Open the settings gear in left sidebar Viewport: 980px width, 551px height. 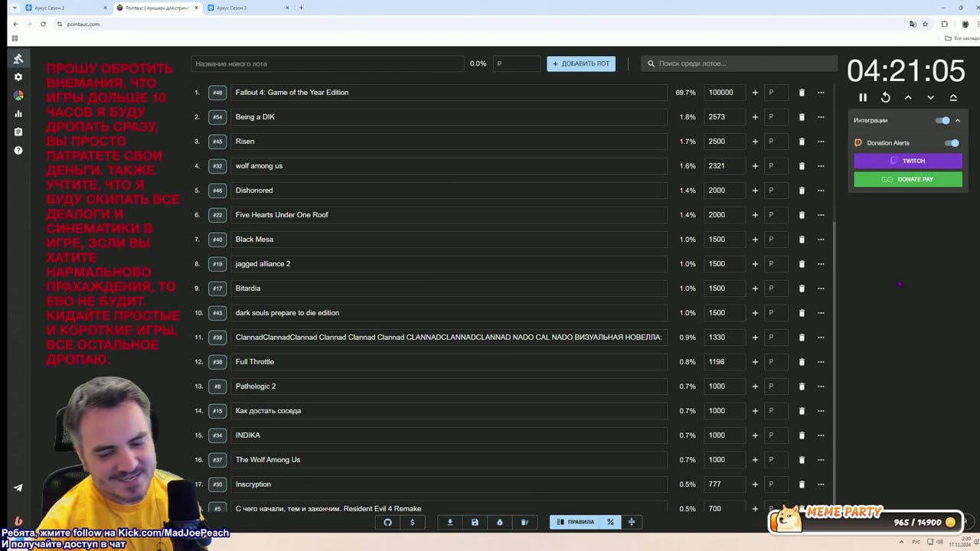[x=18, y=77]
